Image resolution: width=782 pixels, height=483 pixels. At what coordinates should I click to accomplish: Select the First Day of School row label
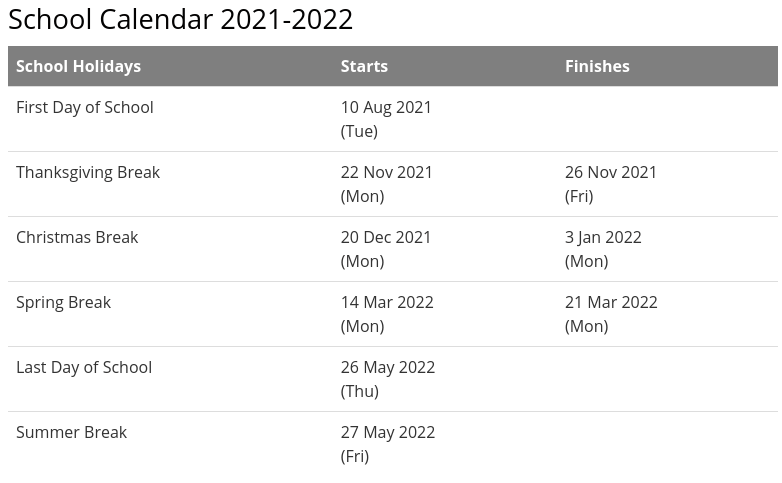85,107
